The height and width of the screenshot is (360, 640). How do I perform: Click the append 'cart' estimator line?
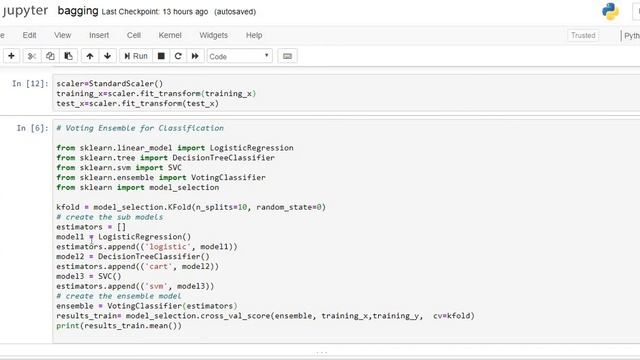click(138, 267)
